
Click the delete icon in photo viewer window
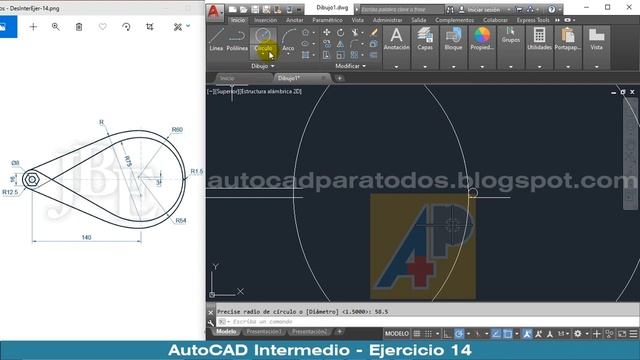point(79,27)
